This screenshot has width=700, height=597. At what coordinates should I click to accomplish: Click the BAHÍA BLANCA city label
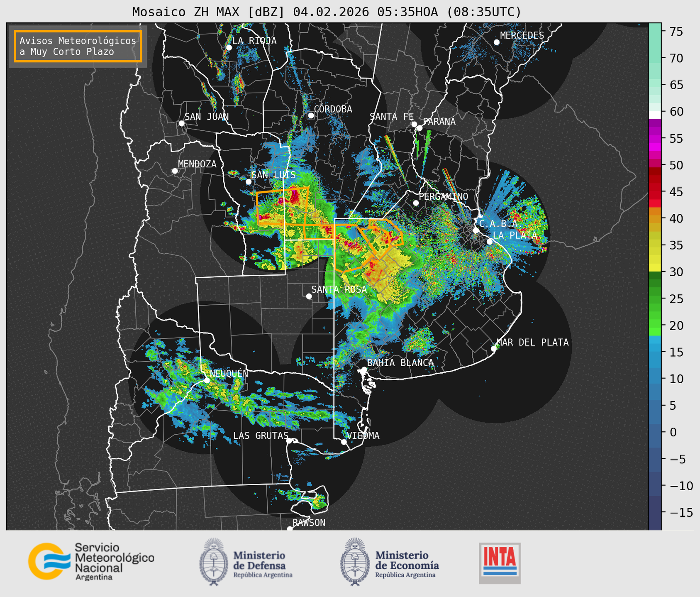[x=400, y=363]
